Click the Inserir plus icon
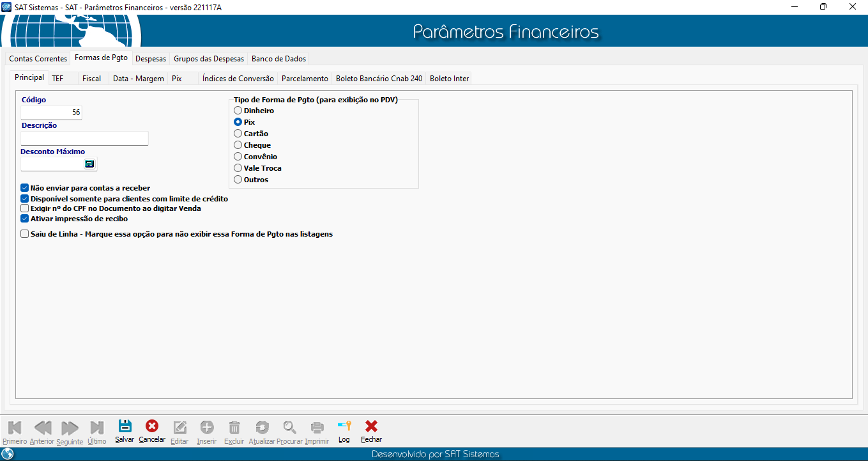The image size is (868, 461). click(x=207, y=427)
